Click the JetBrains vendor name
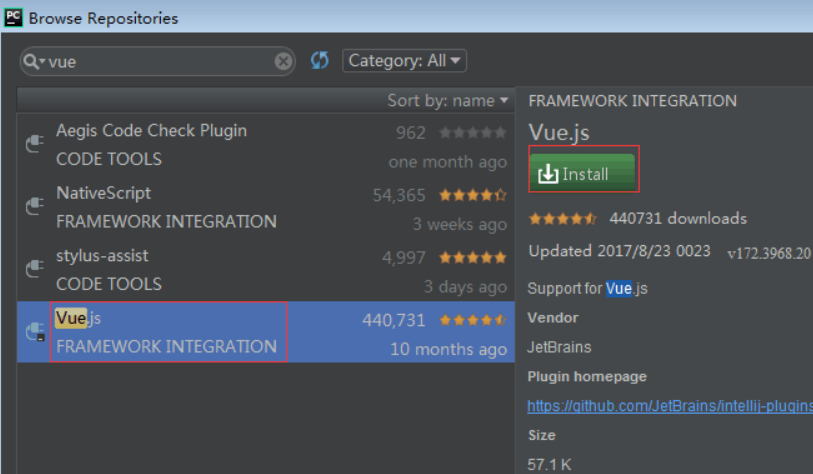This screenshot has width=813, height=474. click(x=559, y=347)
